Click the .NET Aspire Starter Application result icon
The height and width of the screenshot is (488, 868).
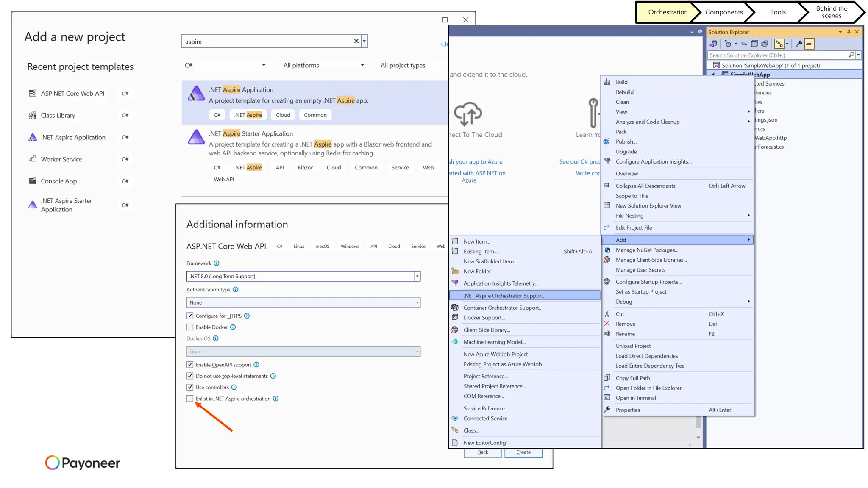196,137
